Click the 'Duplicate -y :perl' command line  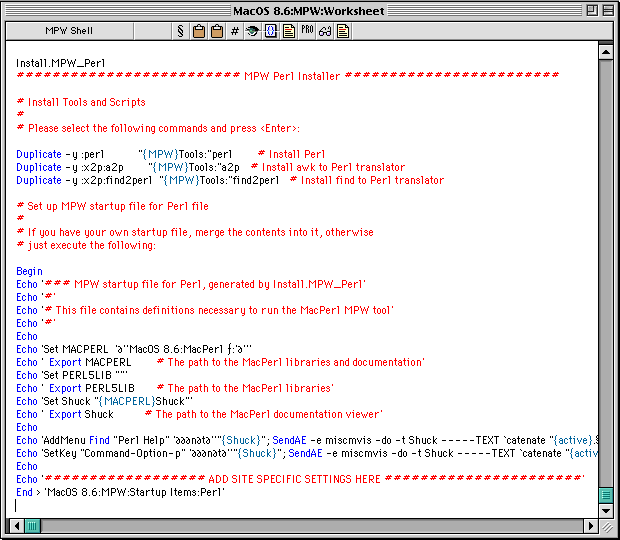point(124,154)
